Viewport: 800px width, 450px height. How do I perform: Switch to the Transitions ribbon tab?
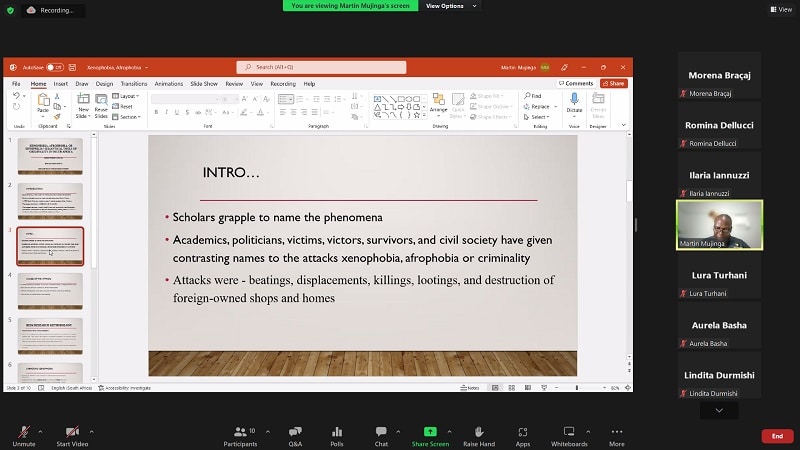click(x=133, y=84)
